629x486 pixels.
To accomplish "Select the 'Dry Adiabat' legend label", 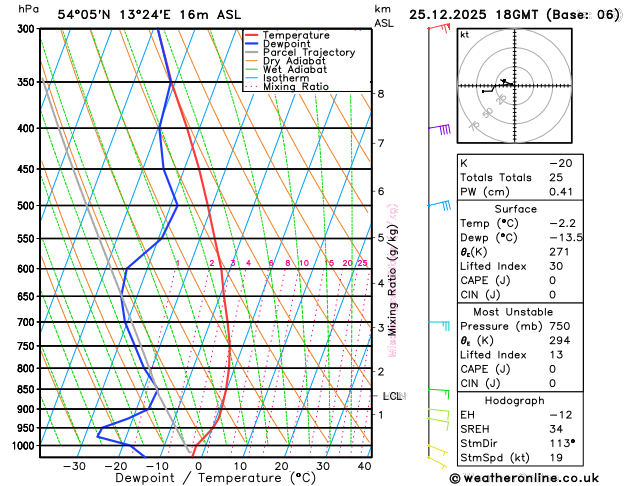I will pyautogui.click(x=294, y=61).
